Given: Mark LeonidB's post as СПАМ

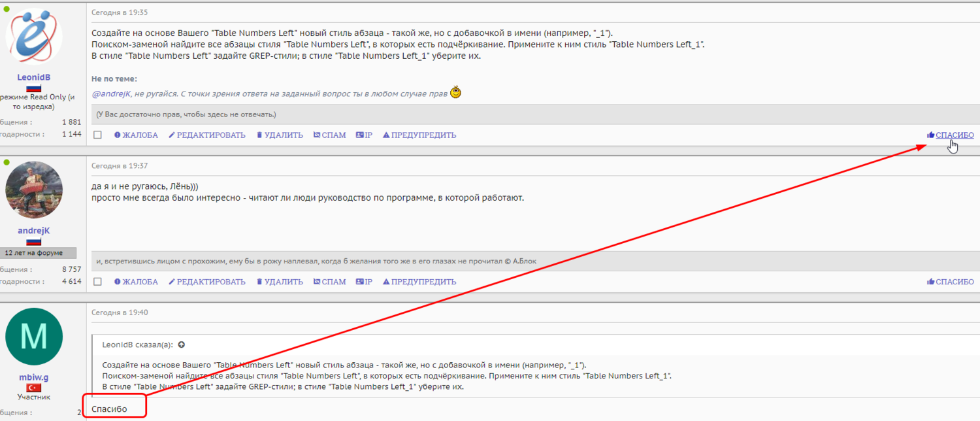Looking at the screenshot, I should click(329, 135).
